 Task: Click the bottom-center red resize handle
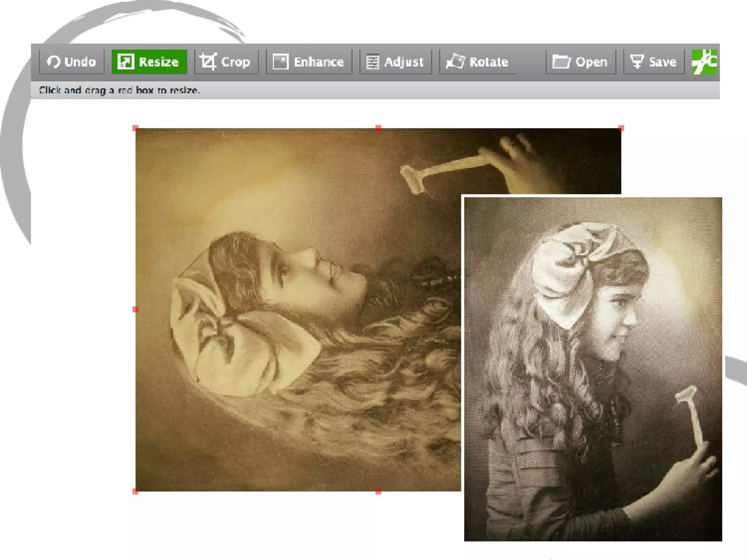pos(378,491)
